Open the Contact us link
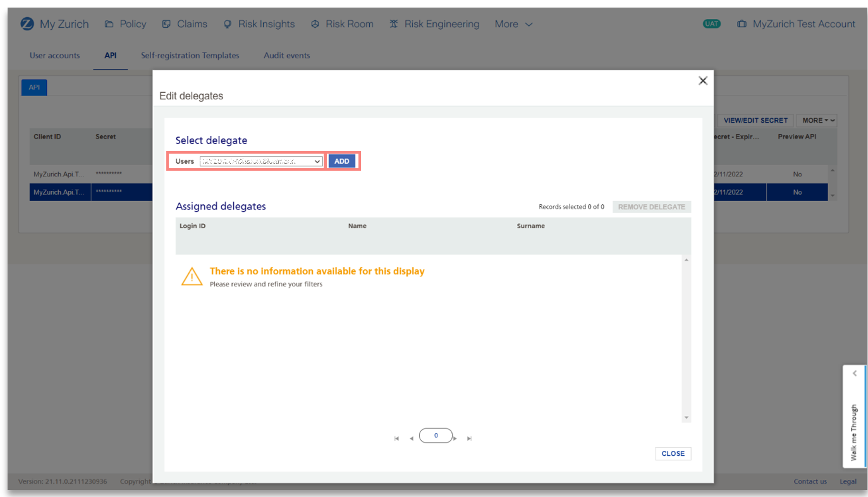 (x=810, y=481)
